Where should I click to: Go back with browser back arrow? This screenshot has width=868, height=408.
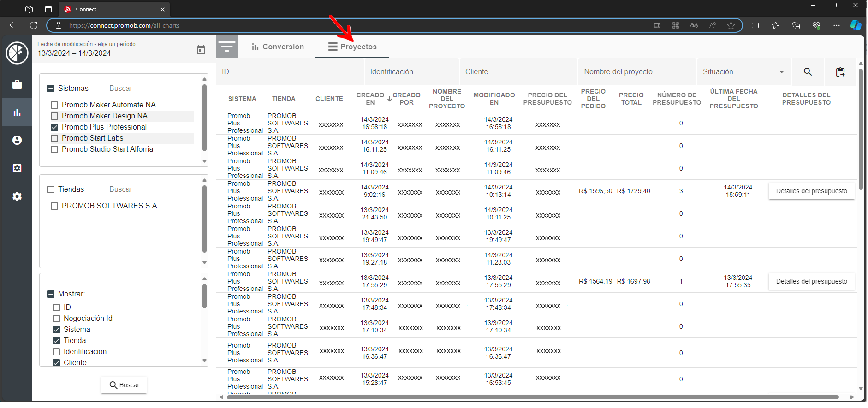(13, 25)
